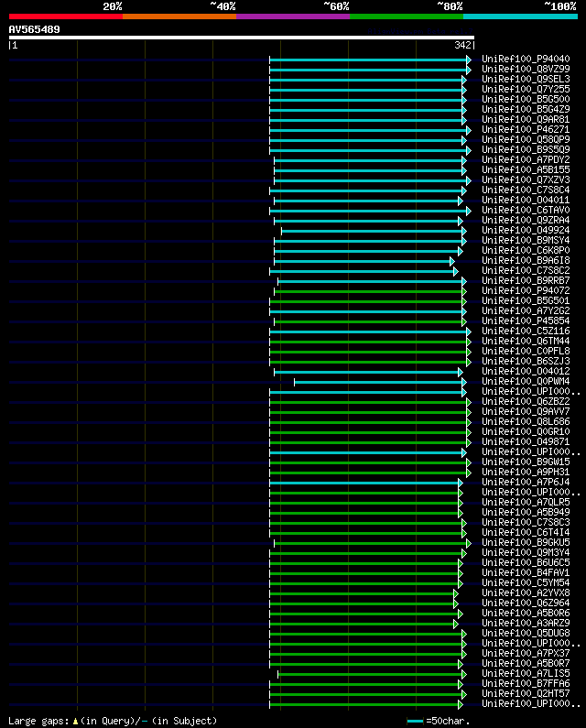
Task: Select the UniRef100_C7S8C2 label
Action: 526,271
